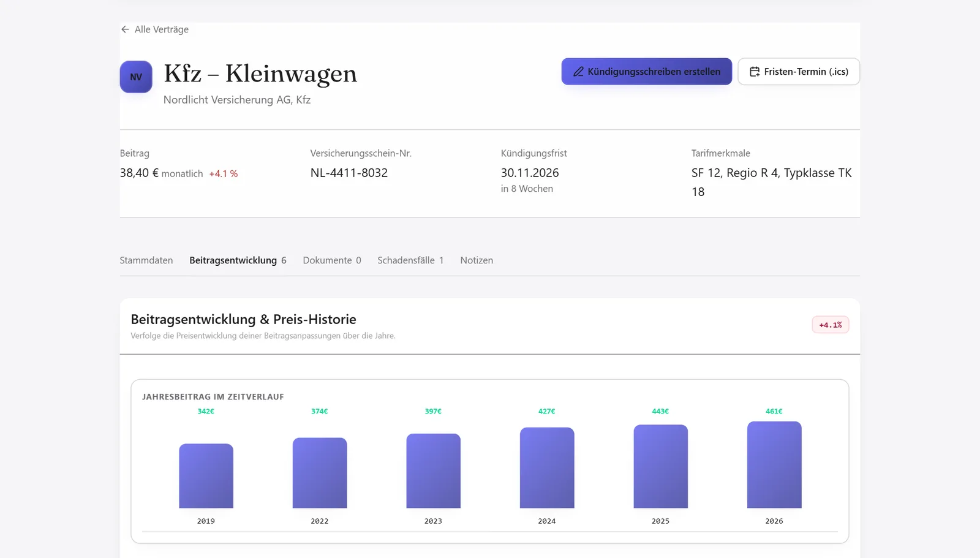The height and width of the screenshot is (558, 980).
Task: Select the 2023 bar in the chart
Action: pyautogui.click(x=433, y=471)
